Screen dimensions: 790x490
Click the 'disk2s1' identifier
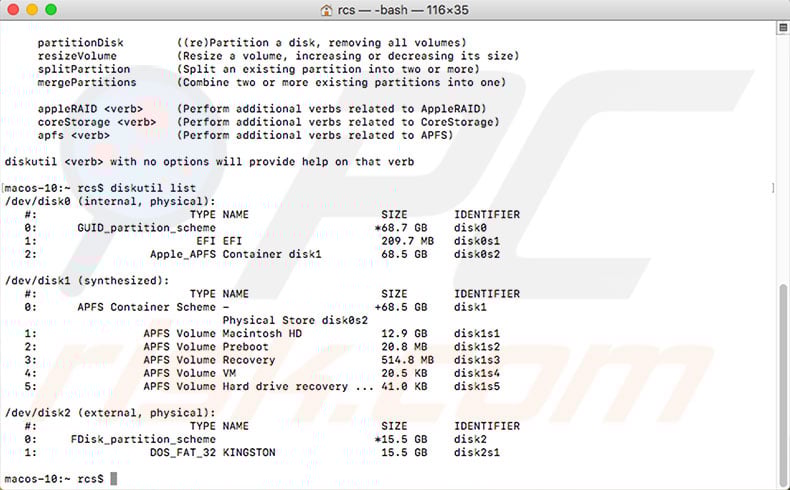[x=477, y=452]
